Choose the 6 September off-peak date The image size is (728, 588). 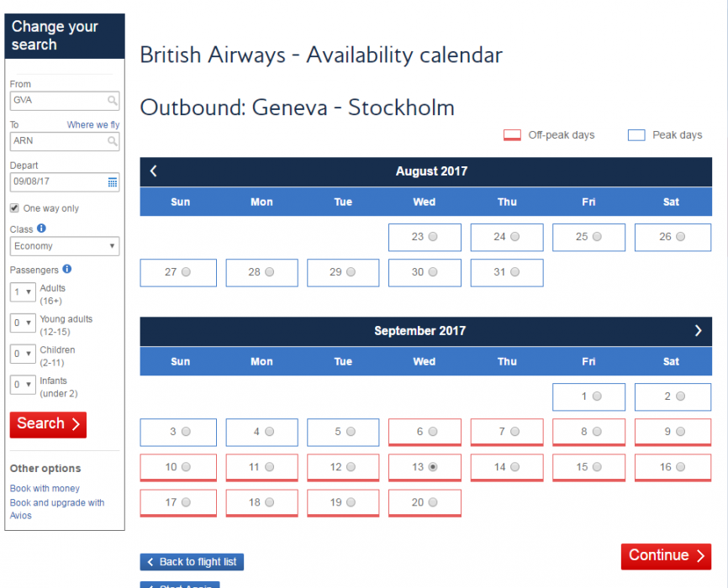[x=433, y=432]
